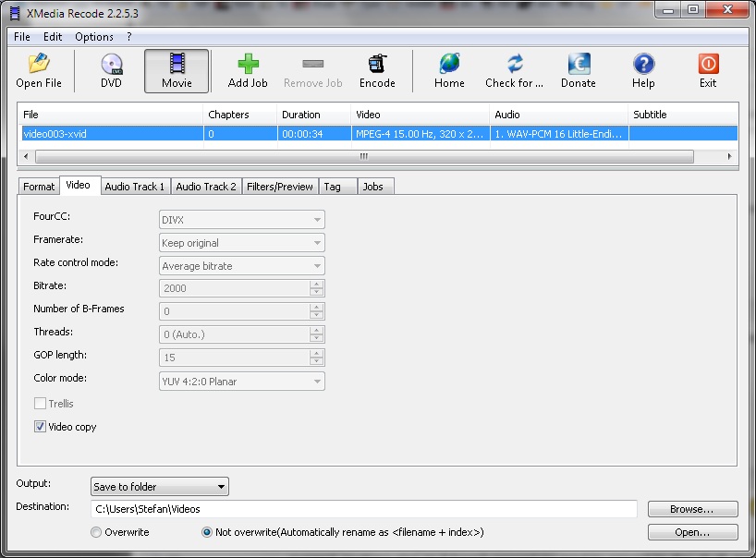756x558 pixels.
Task: Open the ? help menu
Action: (x=129, y=37)
